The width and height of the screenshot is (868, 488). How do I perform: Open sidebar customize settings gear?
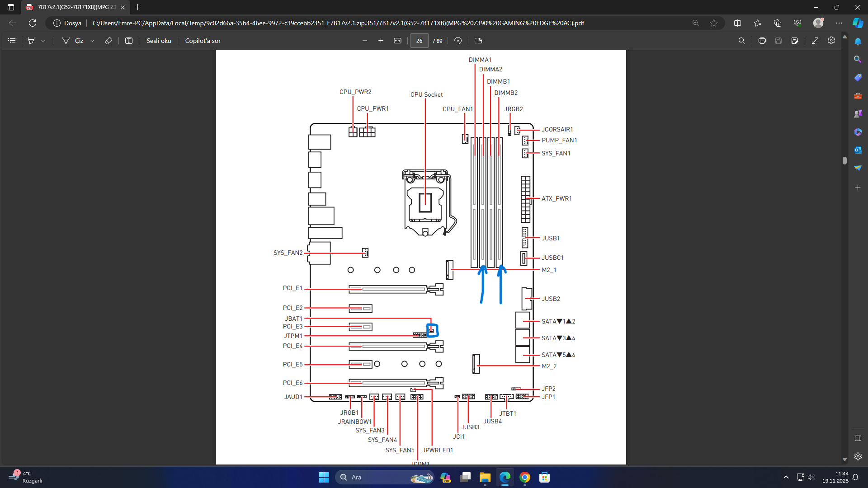(x=858, y=456)
